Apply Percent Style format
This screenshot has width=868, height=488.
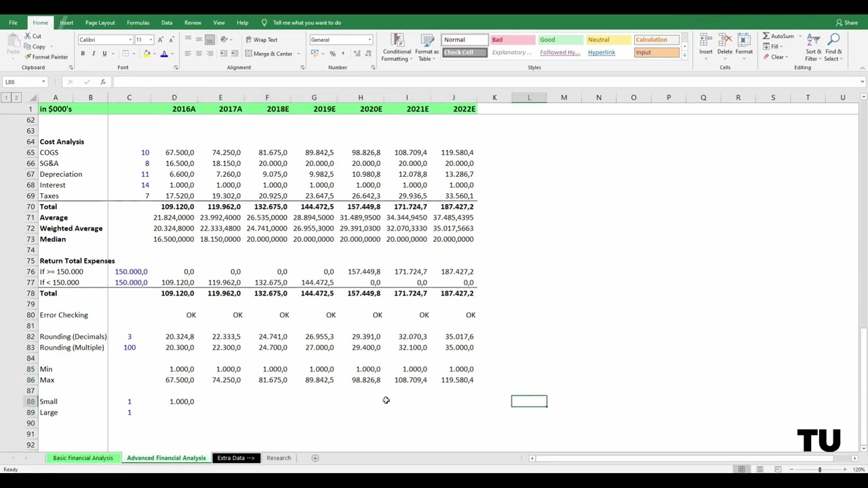click(332, 54)
